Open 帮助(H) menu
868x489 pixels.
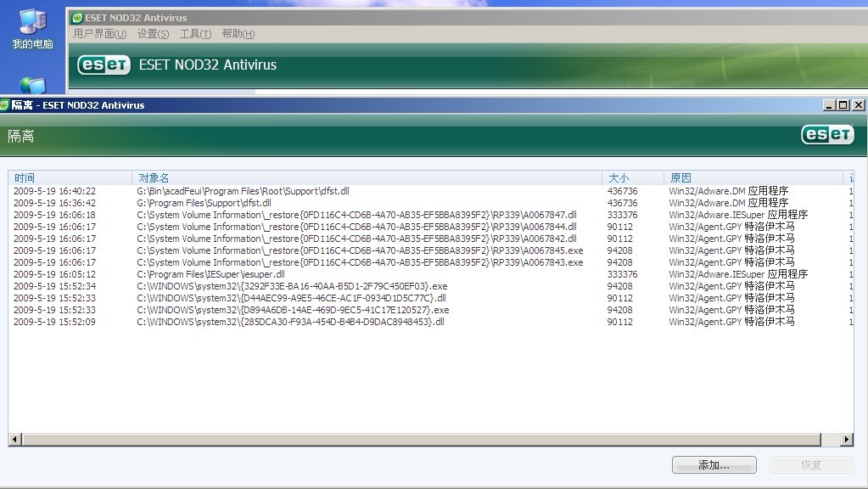coord(238,34)
